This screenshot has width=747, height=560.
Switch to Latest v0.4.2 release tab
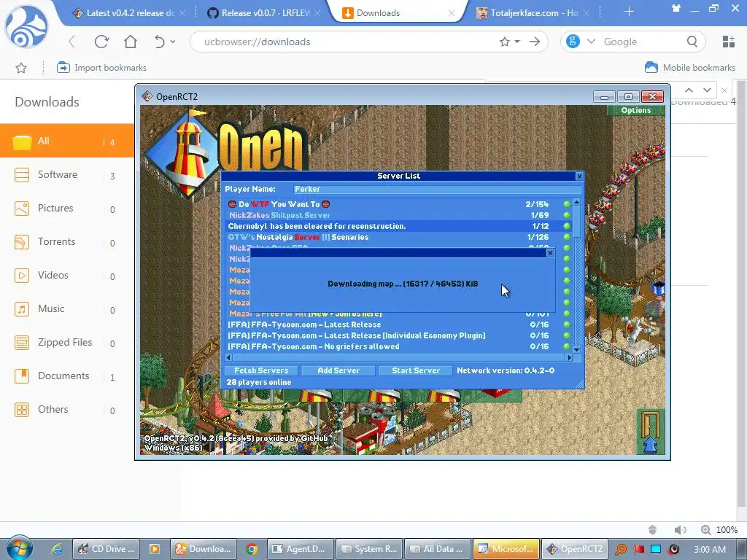point(128,13)
